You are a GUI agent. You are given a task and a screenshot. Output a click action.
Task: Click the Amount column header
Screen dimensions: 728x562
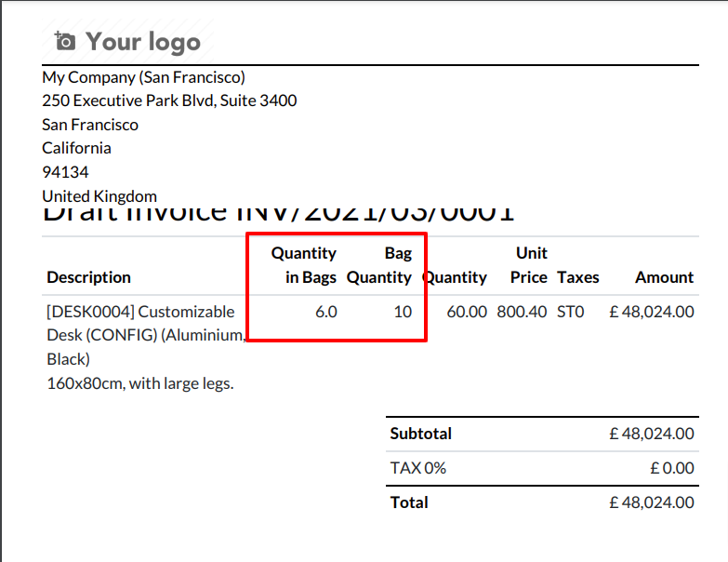pos(665,277)
